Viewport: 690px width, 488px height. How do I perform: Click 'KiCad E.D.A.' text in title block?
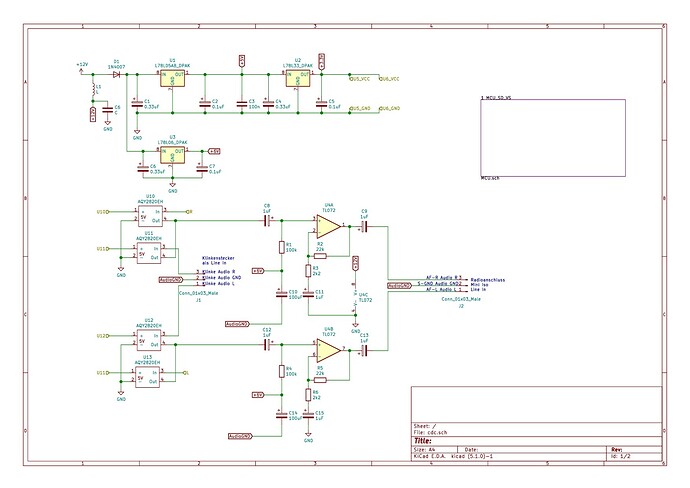pos(430,456)
